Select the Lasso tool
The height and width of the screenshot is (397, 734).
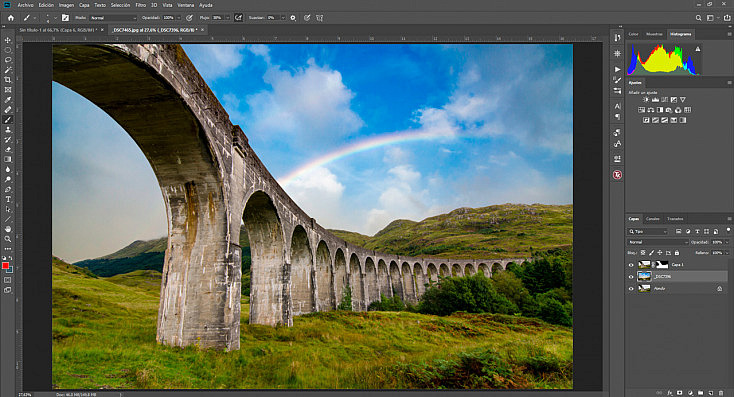pos(7,60)
